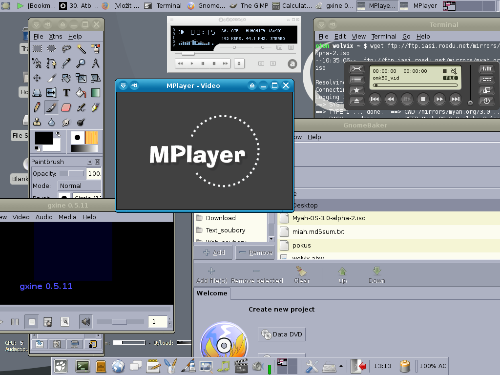Open Audio menu in gxine
This screenshot has height=375, width=500.
pos(44,217)
